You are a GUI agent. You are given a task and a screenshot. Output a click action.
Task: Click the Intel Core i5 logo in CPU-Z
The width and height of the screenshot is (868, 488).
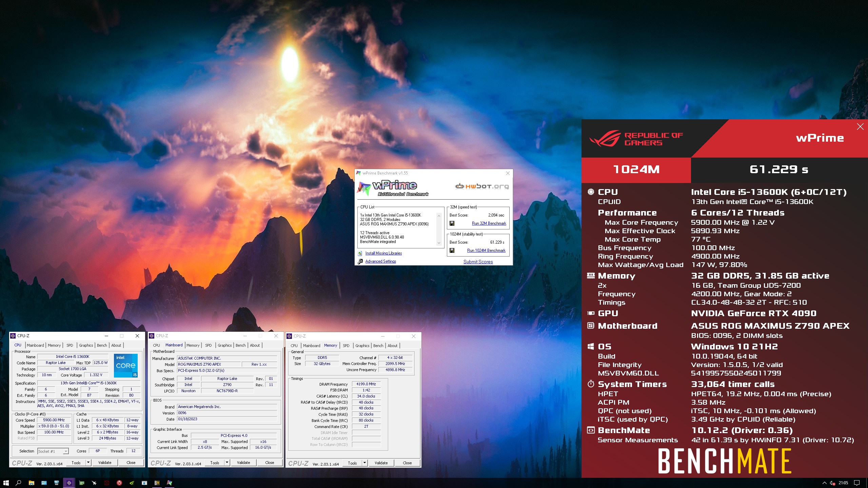(x=126, y=366)
